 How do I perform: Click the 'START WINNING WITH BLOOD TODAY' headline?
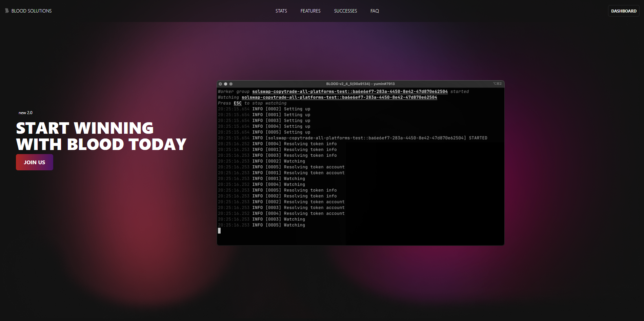pyautogui.click(x=101, y=136)
